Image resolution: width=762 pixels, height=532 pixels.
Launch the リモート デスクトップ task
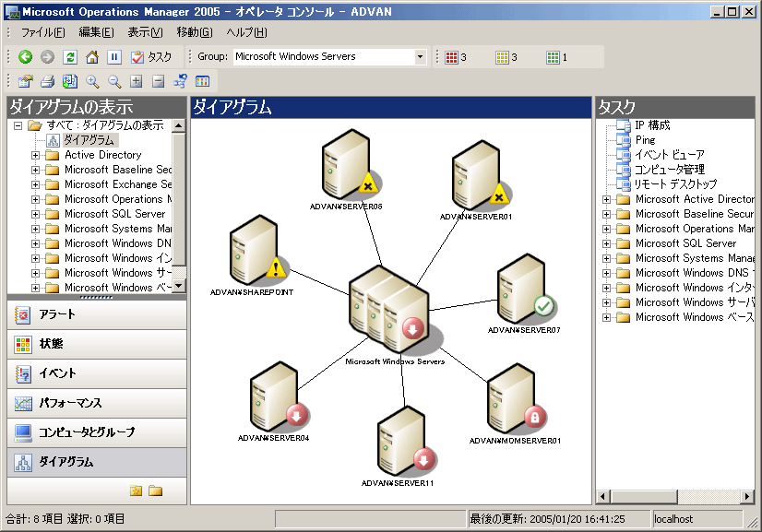(675, 184)
